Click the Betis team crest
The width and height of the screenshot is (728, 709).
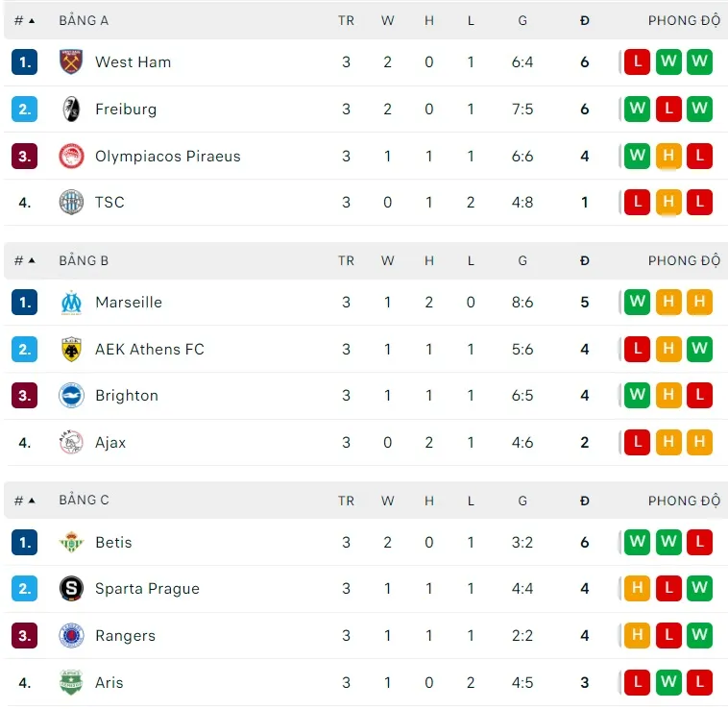point(71,542)
